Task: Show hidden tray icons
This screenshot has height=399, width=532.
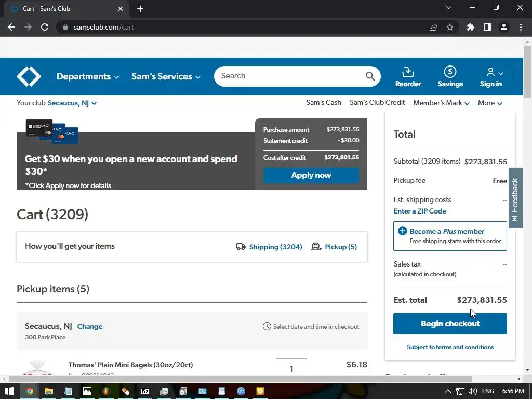Action: pyautogui.click(x=447, y=391)
